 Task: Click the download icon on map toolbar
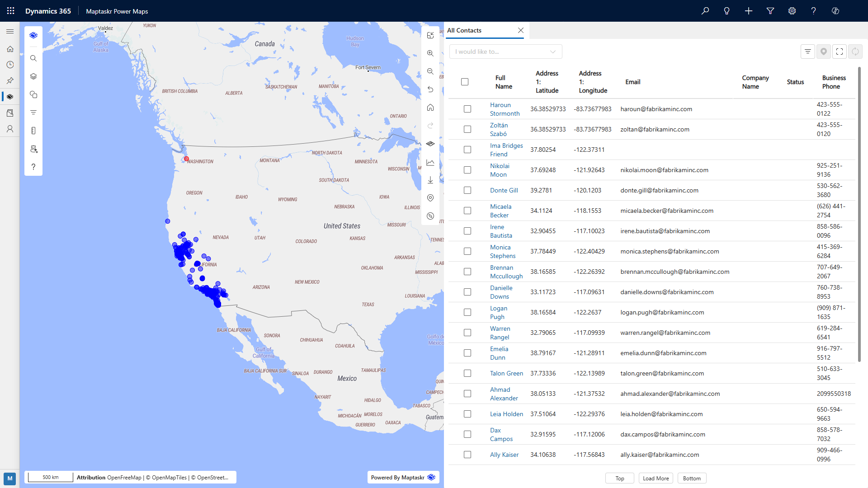(430, 180)
